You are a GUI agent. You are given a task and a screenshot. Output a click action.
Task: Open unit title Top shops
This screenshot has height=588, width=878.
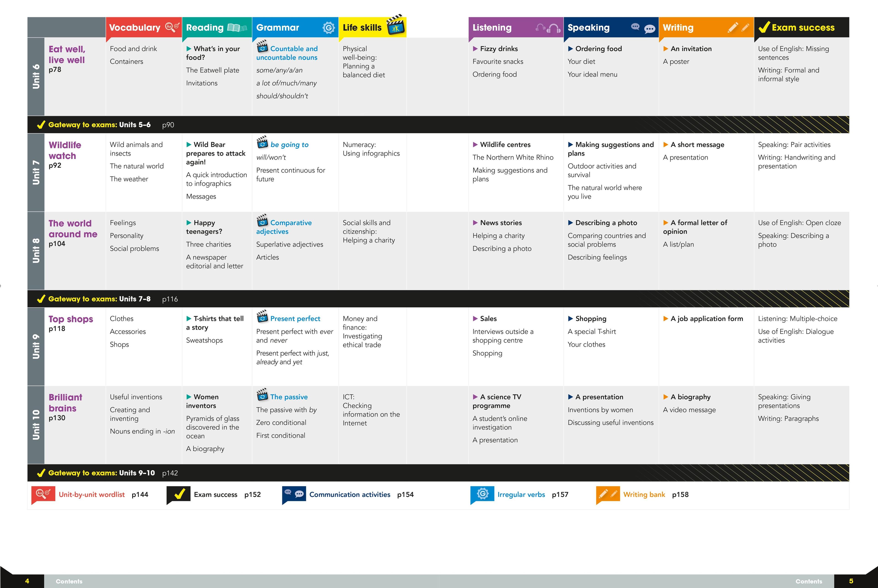tap(71, 319)
